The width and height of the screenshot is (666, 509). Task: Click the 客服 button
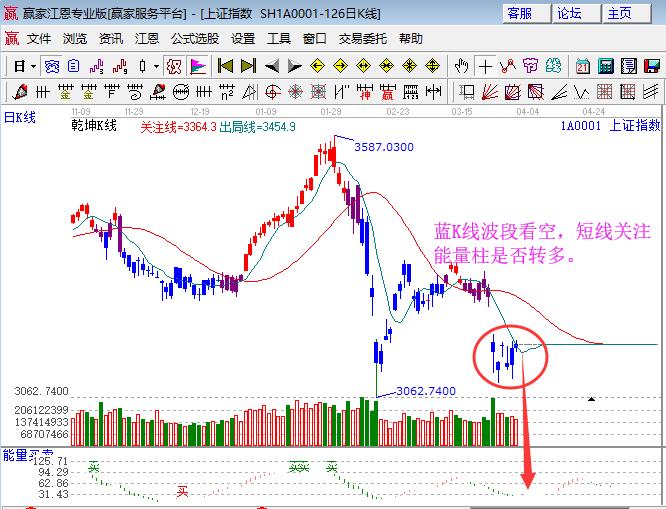[x=526, y=13]
